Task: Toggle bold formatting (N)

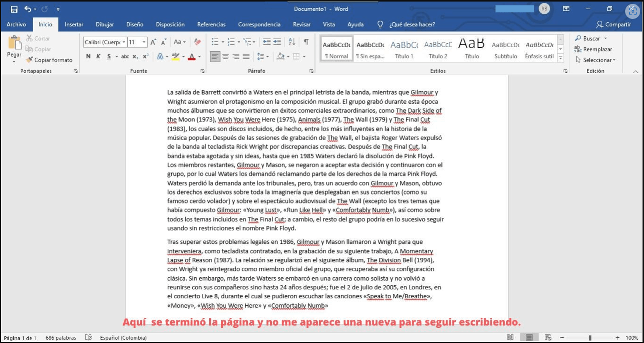Action: click(x=88, y=57)
